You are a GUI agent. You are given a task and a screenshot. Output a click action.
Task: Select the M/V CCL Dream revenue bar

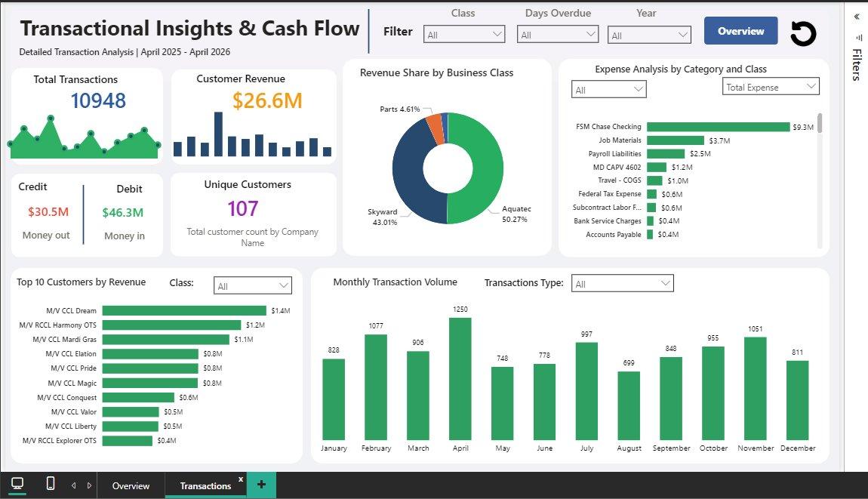[184, 311]
